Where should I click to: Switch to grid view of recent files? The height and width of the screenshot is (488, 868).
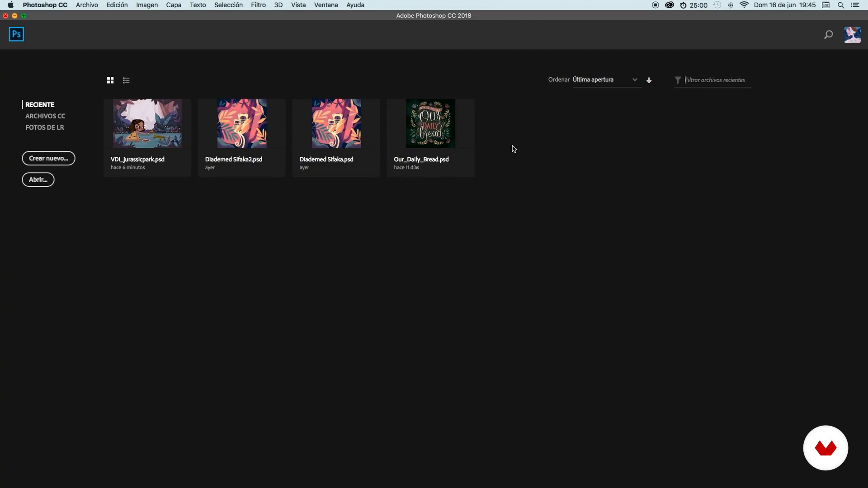110,80
